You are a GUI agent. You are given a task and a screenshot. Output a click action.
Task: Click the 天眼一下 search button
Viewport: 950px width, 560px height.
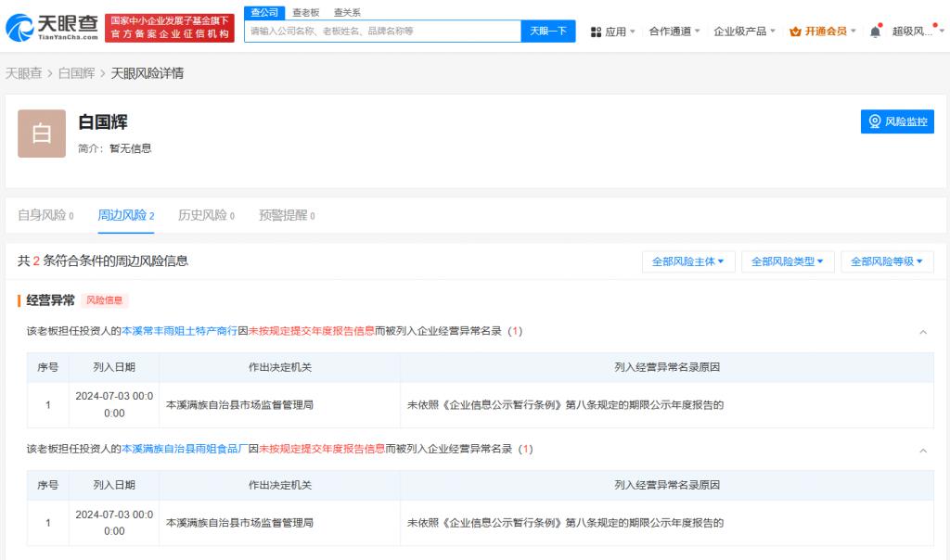coord(548,31)
